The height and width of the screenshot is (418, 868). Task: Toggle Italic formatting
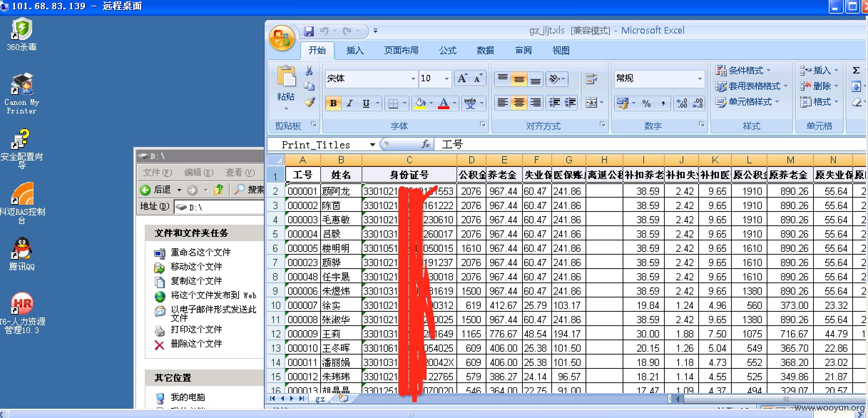(350, 103)
